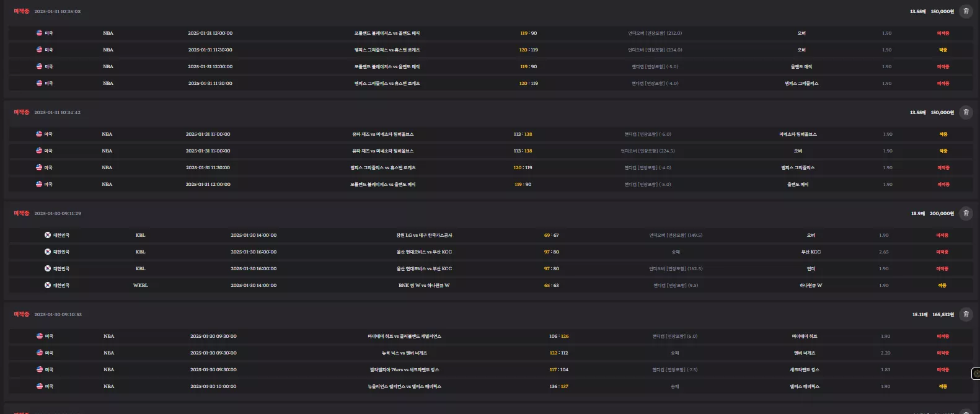
Task: Click Korean flag in the (149.5) KBL row
Action: coord(48,235)
